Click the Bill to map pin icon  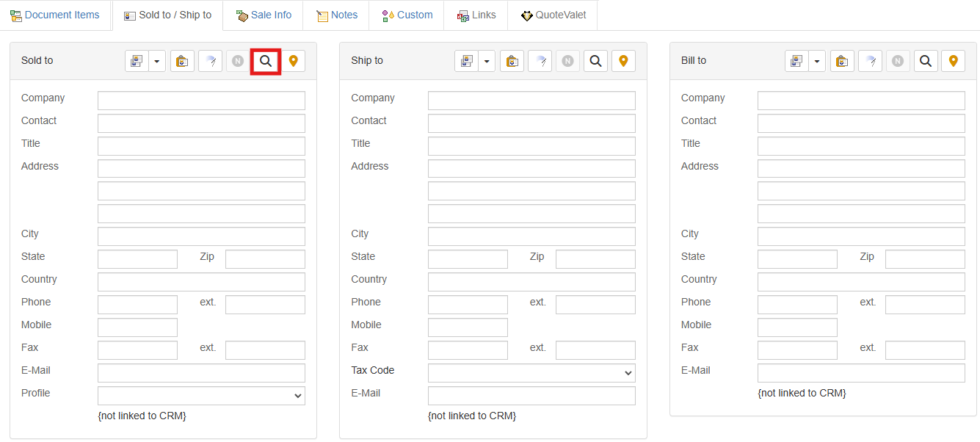[x=954, y=61]
